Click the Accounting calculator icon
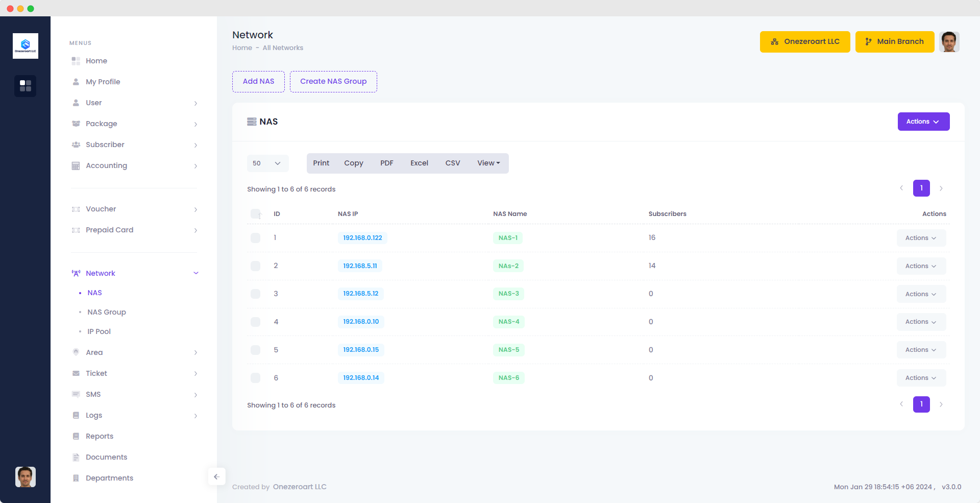 76,165
